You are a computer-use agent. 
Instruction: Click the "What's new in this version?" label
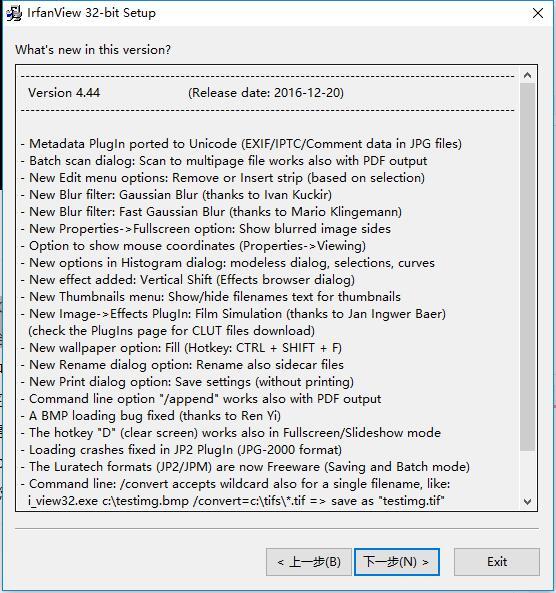coord(93,50)
